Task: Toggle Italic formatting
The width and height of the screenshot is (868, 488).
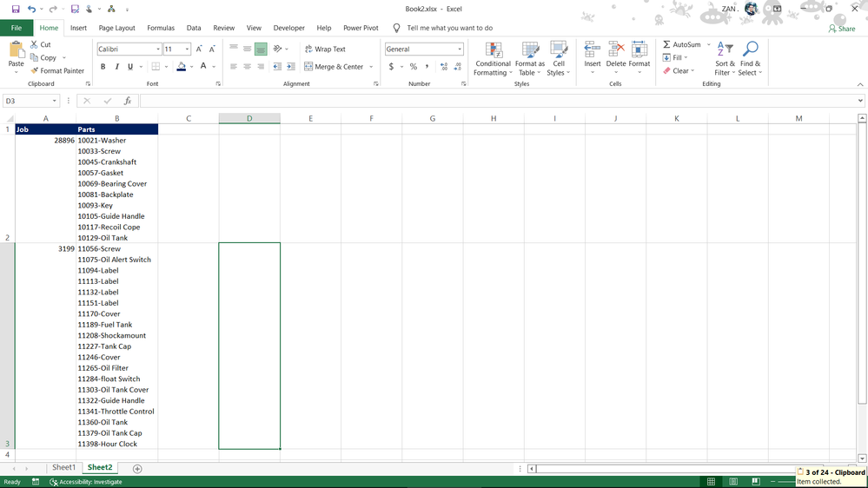Action: (x=116, y=66)
